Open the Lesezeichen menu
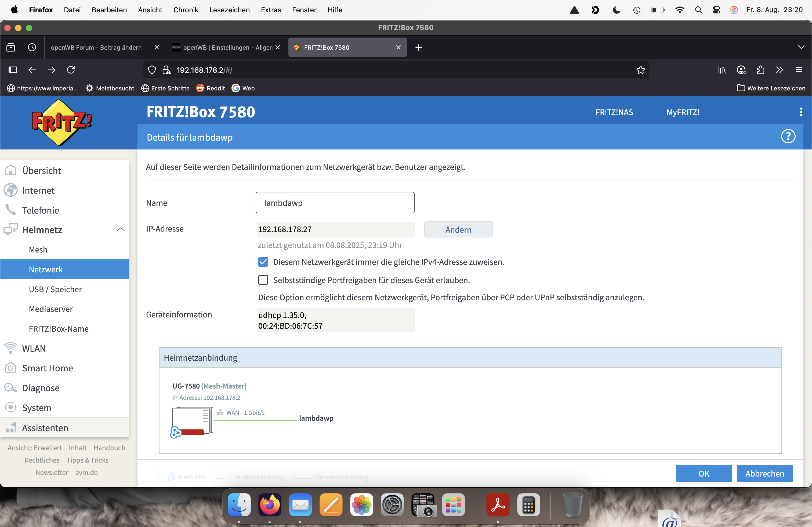This screenshot has height=527, width=812. pos(229,10)
